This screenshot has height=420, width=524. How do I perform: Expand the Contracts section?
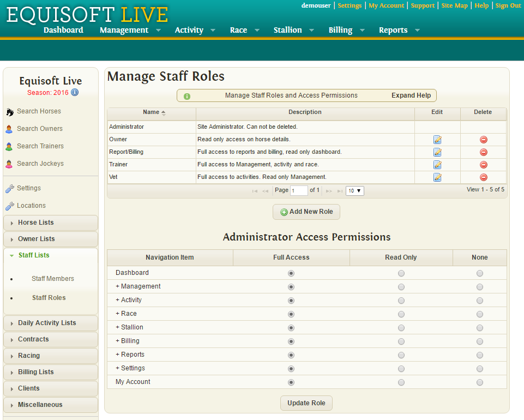click(51, 339)
